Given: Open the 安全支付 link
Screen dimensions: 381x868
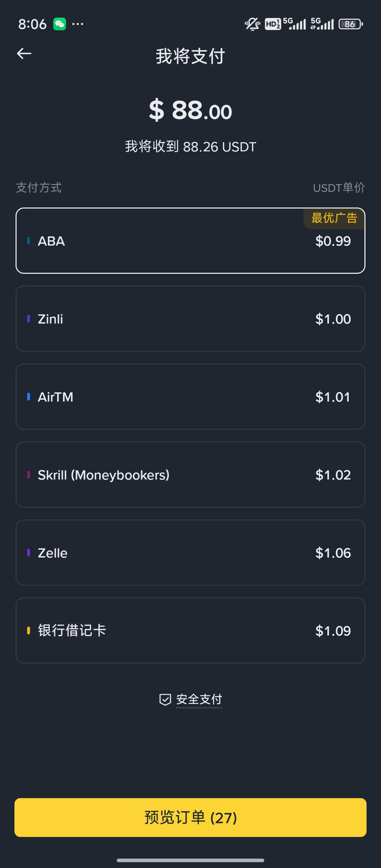Looking at the screenshot, I should (199, 699).
